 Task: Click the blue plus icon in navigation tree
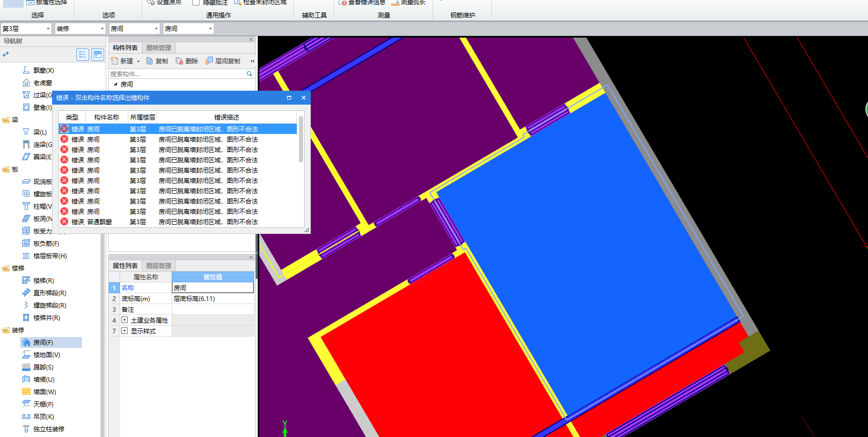(6, 54)
